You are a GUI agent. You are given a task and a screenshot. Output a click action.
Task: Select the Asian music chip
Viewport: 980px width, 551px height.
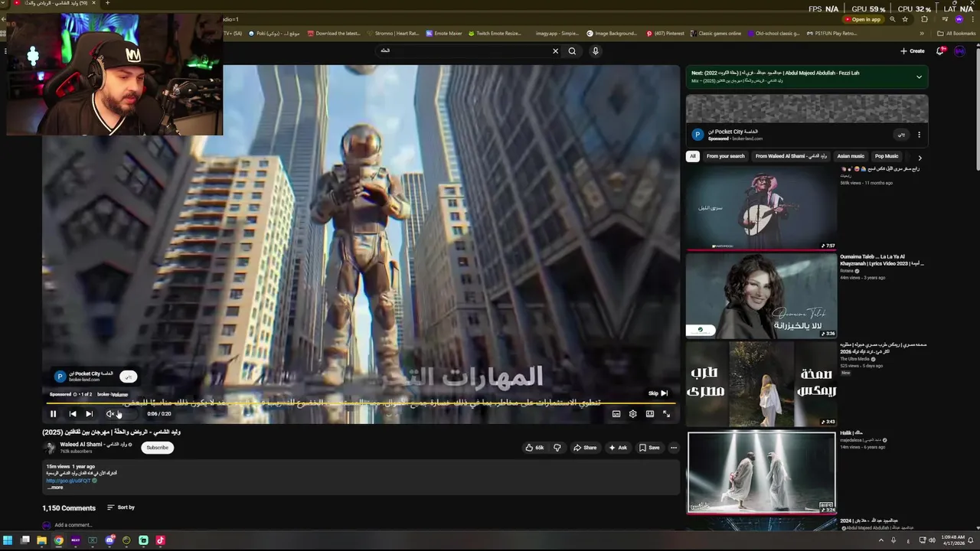pos(851,156)
